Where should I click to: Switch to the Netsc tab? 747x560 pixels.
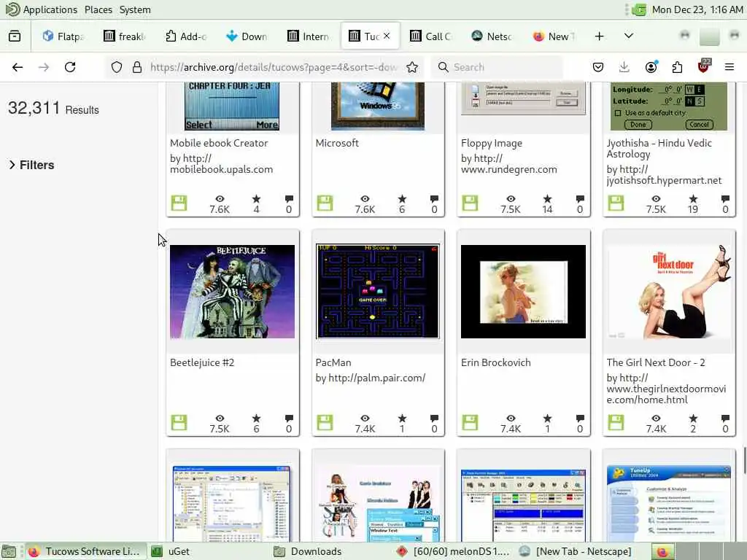492,36
